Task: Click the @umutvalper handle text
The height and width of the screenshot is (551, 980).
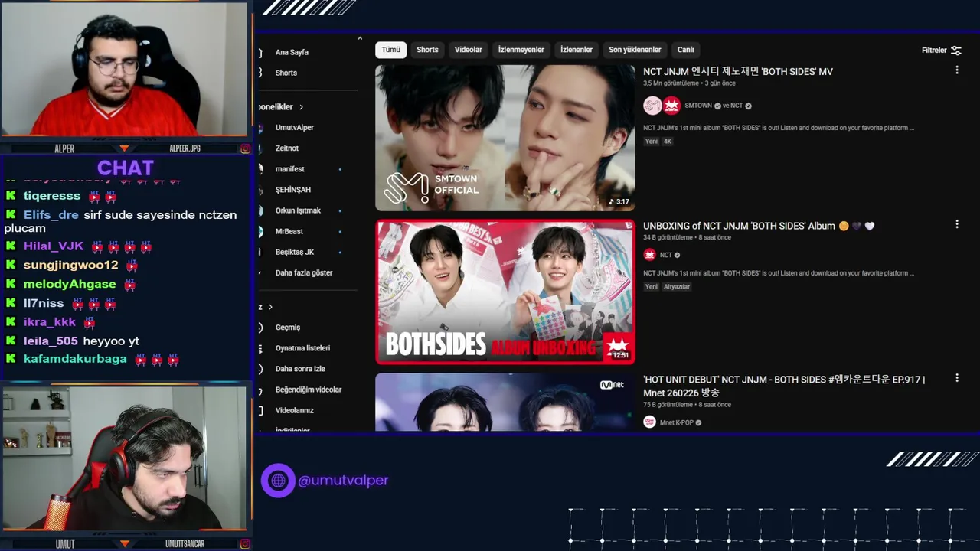Action: click(343, 481)
